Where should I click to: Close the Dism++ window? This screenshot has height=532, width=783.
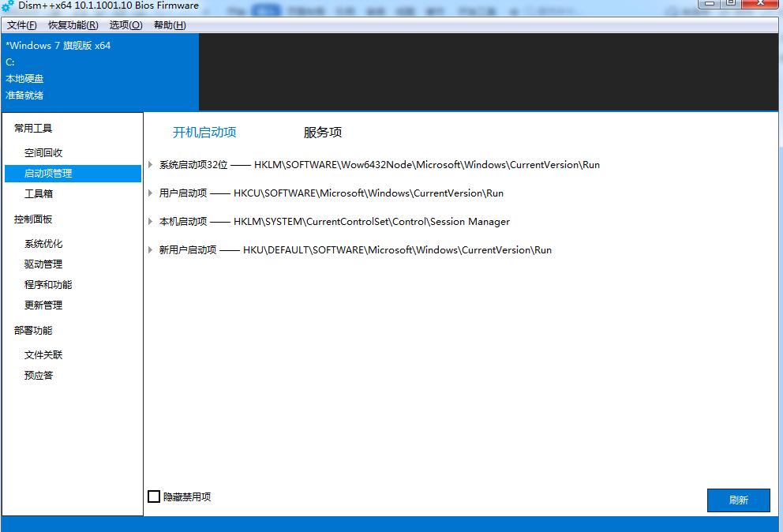[759, 3]
